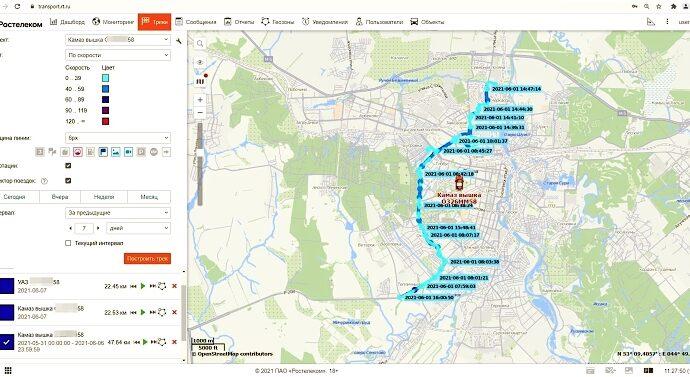This screenshot has width=690, height=377.
Task: Pick the red 120+ speed color
Action: (105, 121)
